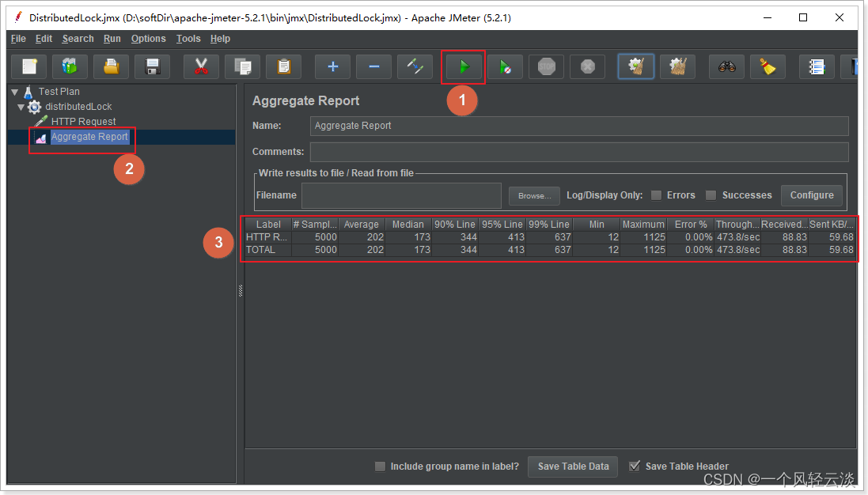868x495 pixels.
Task: Clear all results with double broom icon
Action: [x=677, y=67]
